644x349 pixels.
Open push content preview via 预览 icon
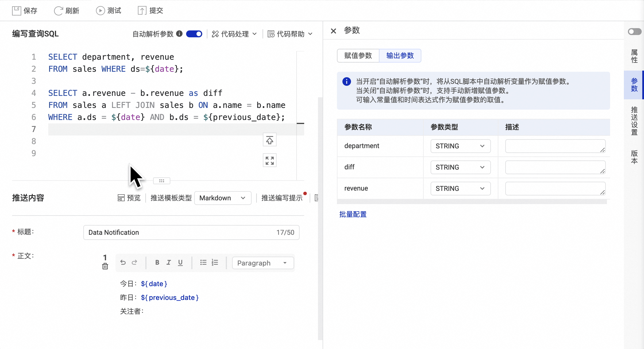click(x=121, y=198)
